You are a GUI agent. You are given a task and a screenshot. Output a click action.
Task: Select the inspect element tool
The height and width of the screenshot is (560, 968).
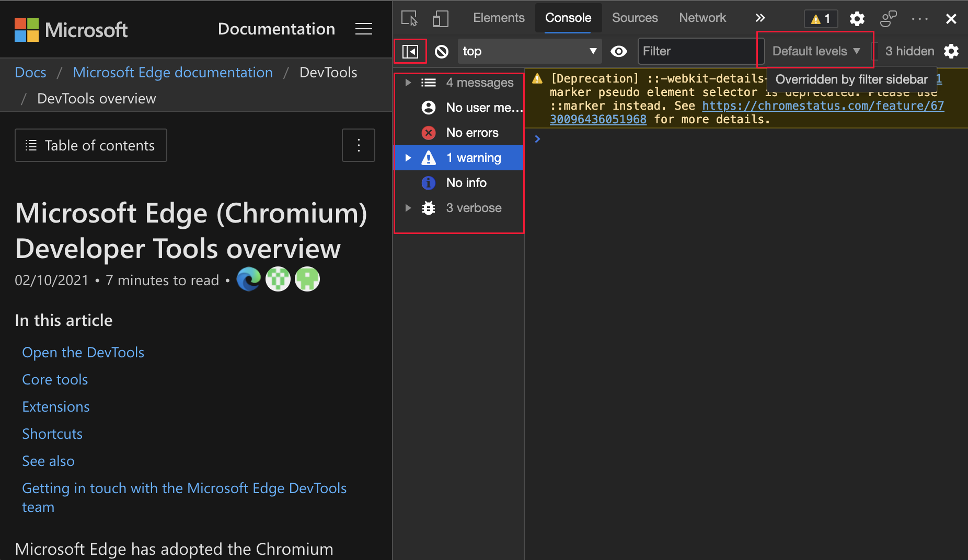[x=409, y=18]
